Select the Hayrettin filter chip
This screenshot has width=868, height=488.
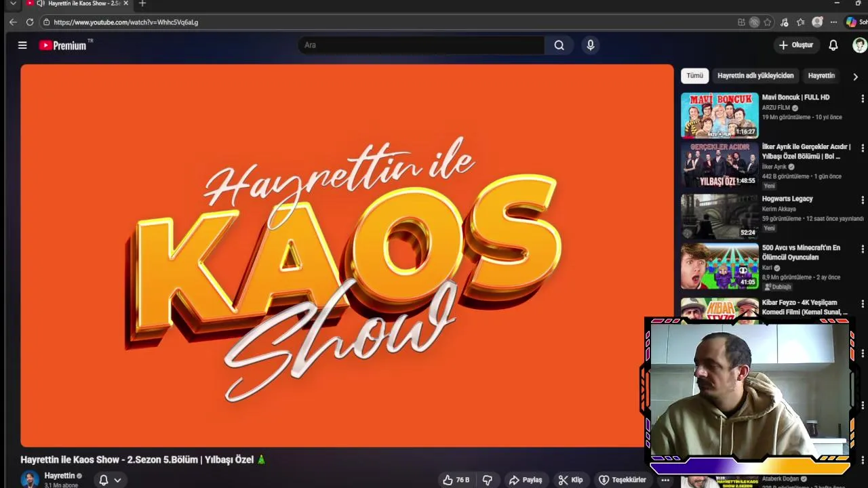tap(821, 76)
